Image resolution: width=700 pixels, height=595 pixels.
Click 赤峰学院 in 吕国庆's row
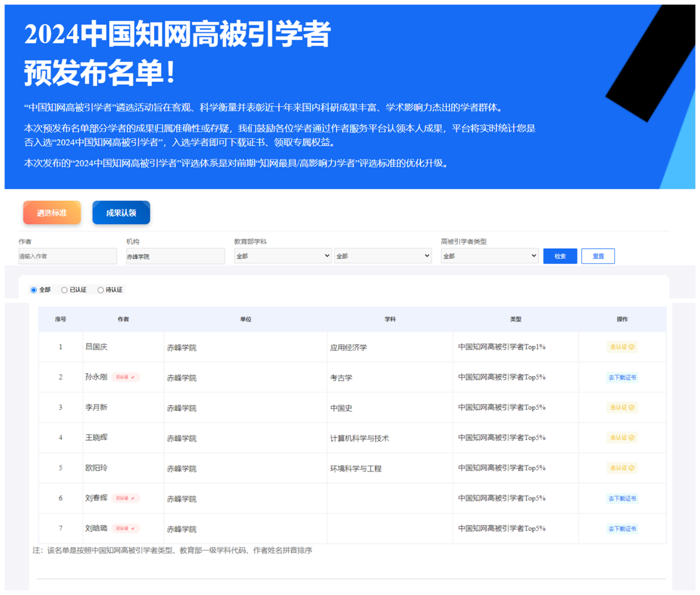click(x=181, y=347)
